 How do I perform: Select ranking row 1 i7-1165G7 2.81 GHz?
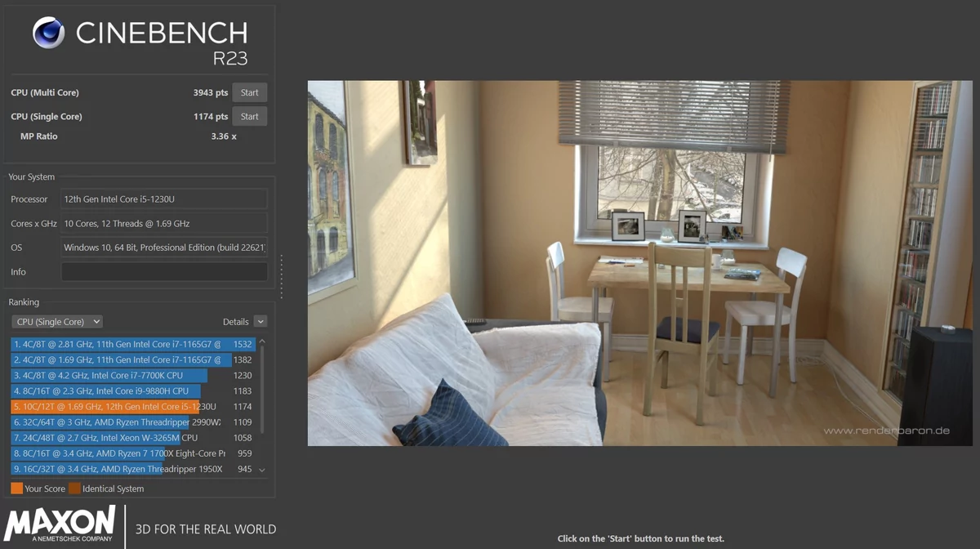point(133,345)
